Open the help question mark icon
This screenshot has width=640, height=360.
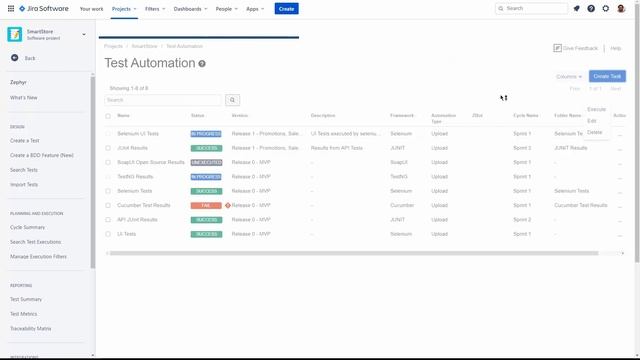(591, 9)
